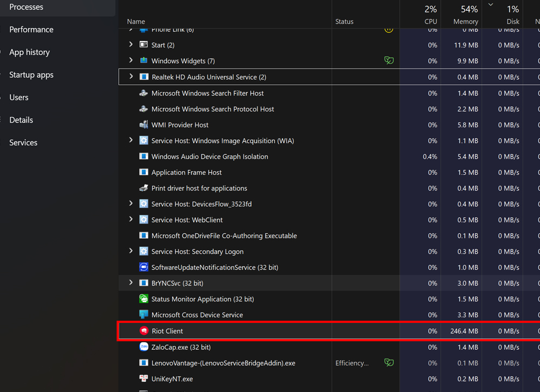Select the Windows Audio Device Graph Isolation row
Viewport: 540px width, 392px height.
pos(210,157)
